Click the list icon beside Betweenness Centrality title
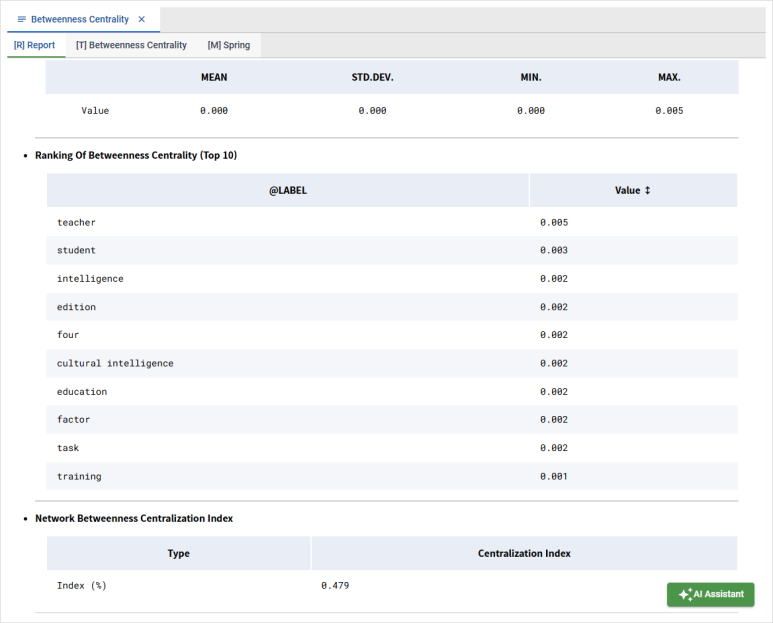Image resolution: width=773 pixels, height=623 pixels. tap(22, 19)
